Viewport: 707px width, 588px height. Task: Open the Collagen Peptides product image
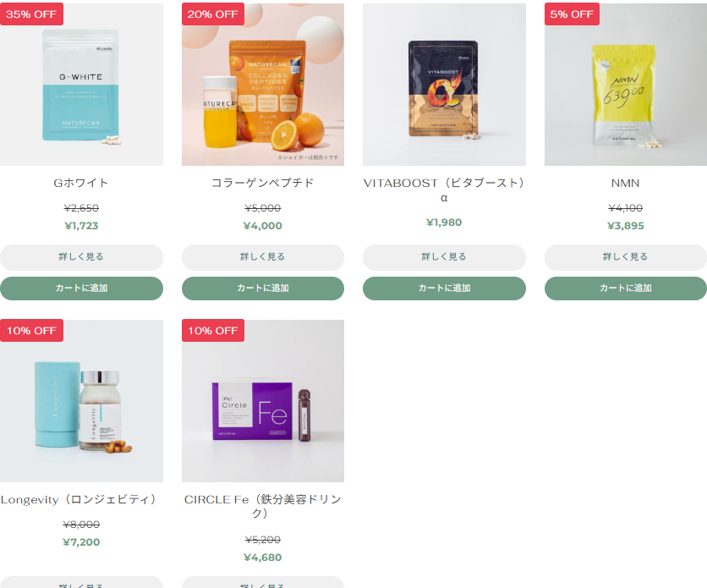(263, 85)
